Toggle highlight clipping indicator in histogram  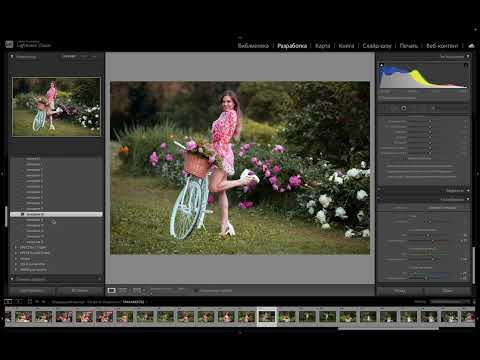[x=466, y=65]
